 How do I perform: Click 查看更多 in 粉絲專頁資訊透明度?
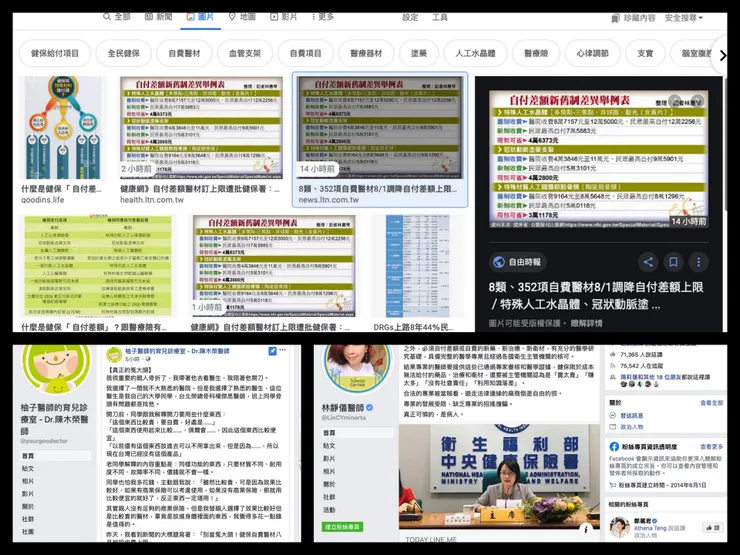pos(712,446)
